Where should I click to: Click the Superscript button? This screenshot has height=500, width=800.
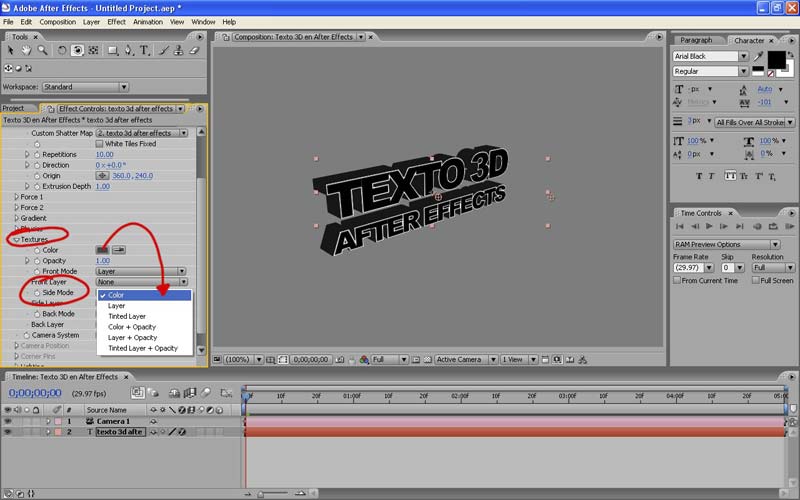[x=759, y=176]
